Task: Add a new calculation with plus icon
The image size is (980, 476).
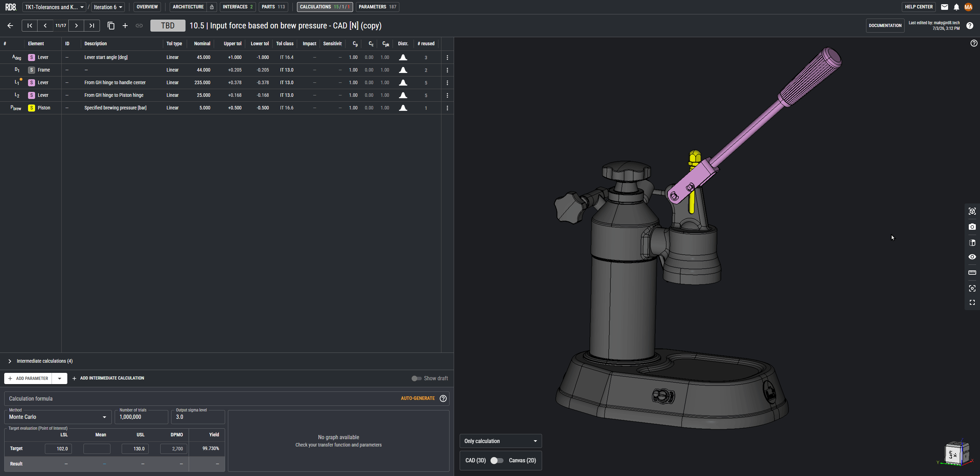Action: coord(125,26)
